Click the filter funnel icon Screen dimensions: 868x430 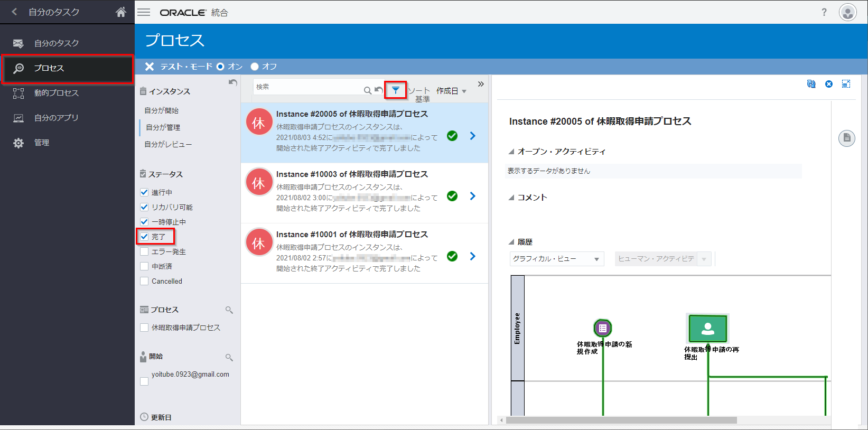395,90
